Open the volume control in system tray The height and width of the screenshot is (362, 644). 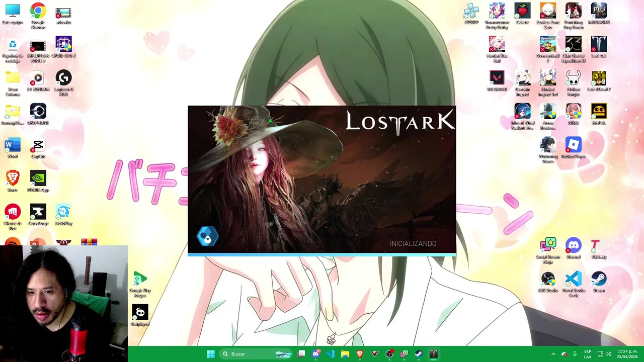pyautogui.click(x=608, y=354)
